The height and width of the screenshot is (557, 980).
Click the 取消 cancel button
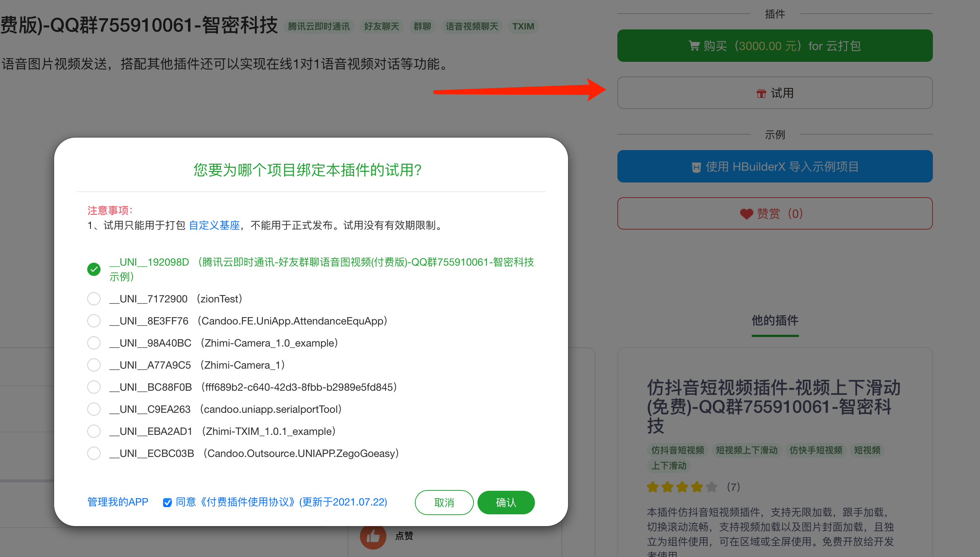click(x=444, y=502)
